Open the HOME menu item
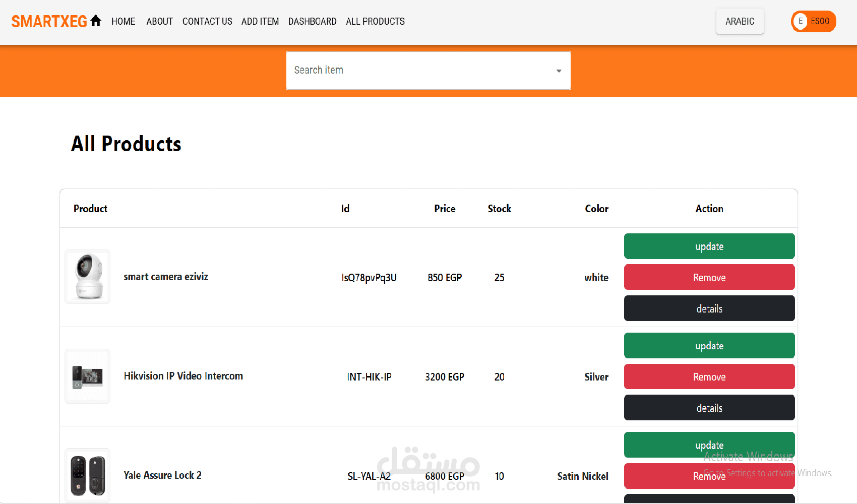 click(124, 22)
